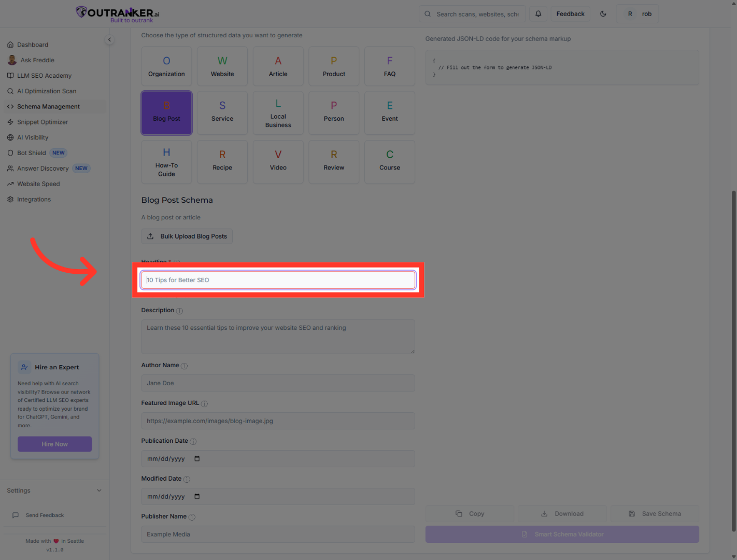
Task: Click the page vertical scrollbar
Action: coord(733,361)
